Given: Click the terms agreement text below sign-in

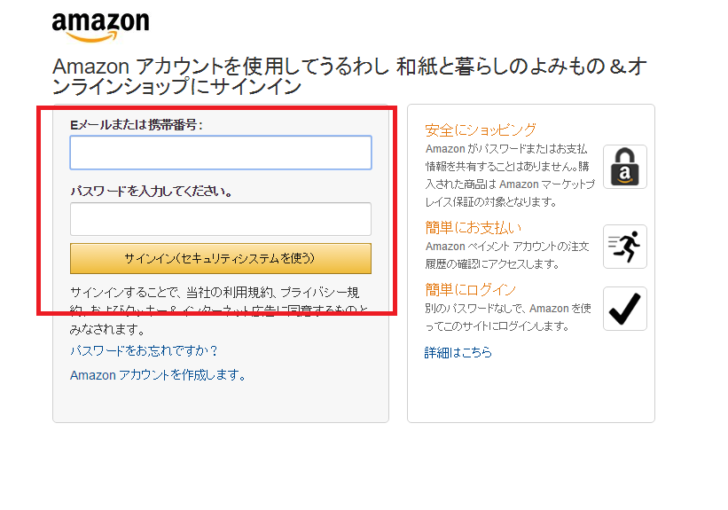Looking at the screenshot, I should (214, 308).
